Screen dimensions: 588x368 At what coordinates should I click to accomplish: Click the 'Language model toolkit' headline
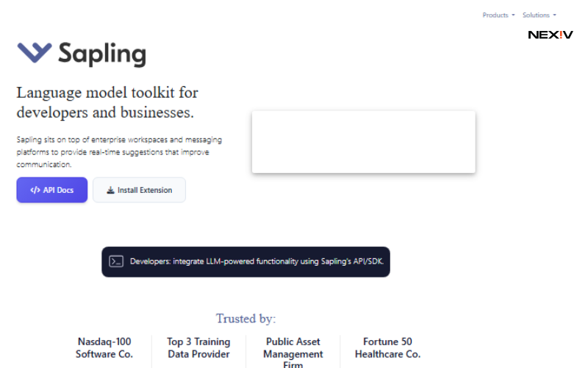(107, 102)
